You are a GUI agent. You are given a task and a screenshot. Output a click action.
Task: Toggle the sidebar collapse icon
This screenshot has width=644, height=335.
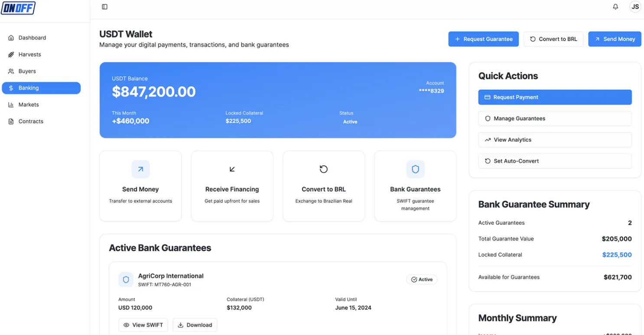pyautogui.click(x=104, y=7)
